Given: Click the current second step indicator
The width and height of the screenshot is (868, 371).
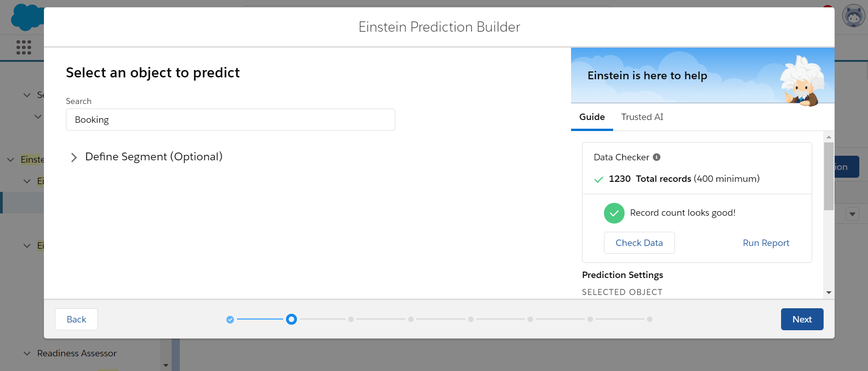Looking at the screenshot, I should pos(291,319).
